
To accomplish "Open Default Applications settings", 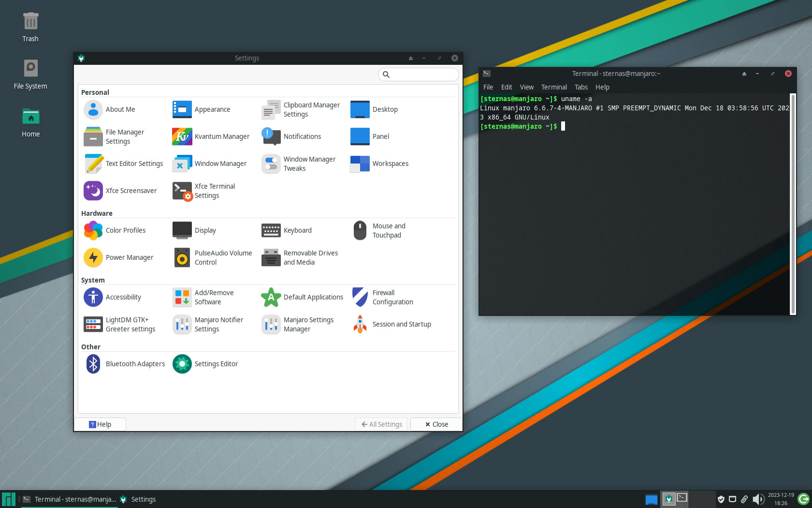I will [303, 297].
